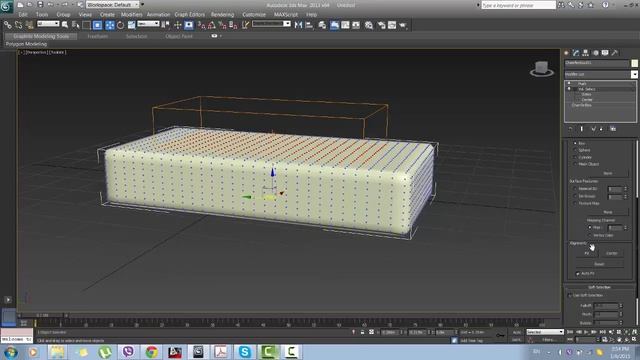Select the Select and Rotate tool
640x360 pixels.
(x=120, y=25)
